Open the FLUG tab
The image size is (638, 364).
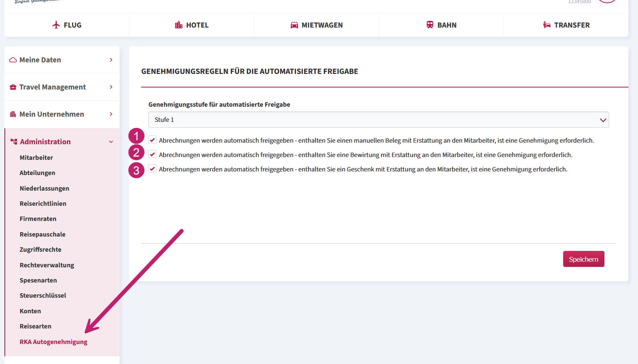coord(67,25)
